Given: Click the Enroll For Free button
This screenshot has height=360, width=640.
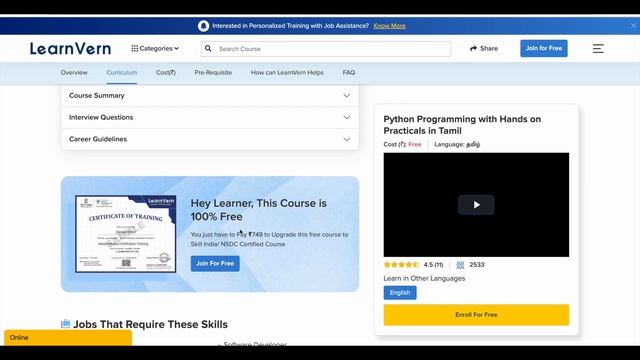Looking at the screenshot, I should 476,315.
